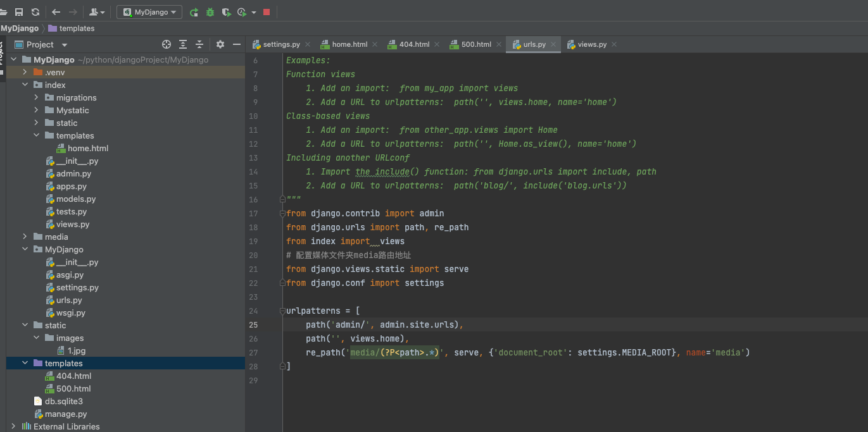868x432 pixels.
Task: Rerun MyDjango with the green rerun icon
Action: pos(194,12)
